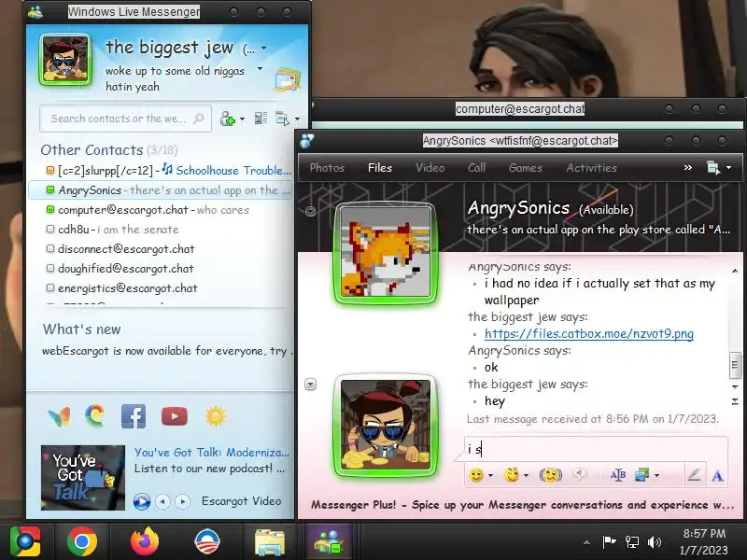This screenshot has height=560, width=747.
Task: Open Windows Explorer folder in taskbar
Action: (270, 542)
